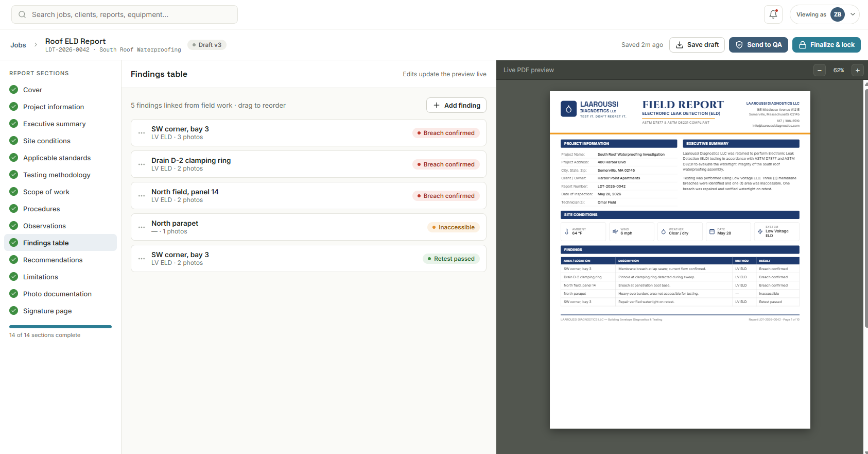The image size is (868, 454).
Task: Click green check icon beside Limitations
Action: coord(14,277)
